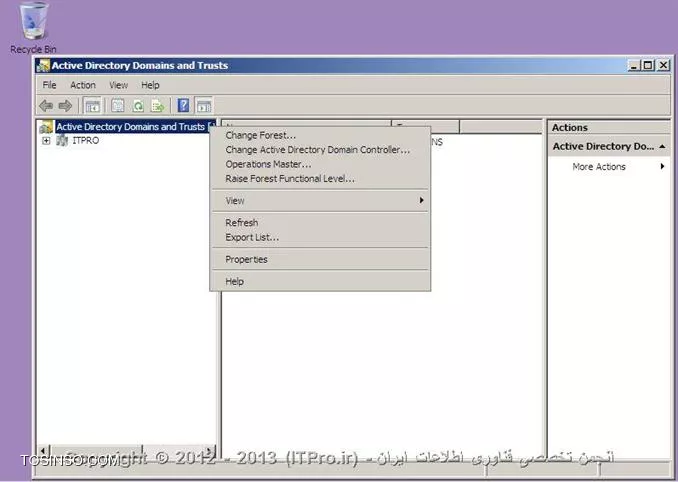Open the View menu in menu bar

118,85
